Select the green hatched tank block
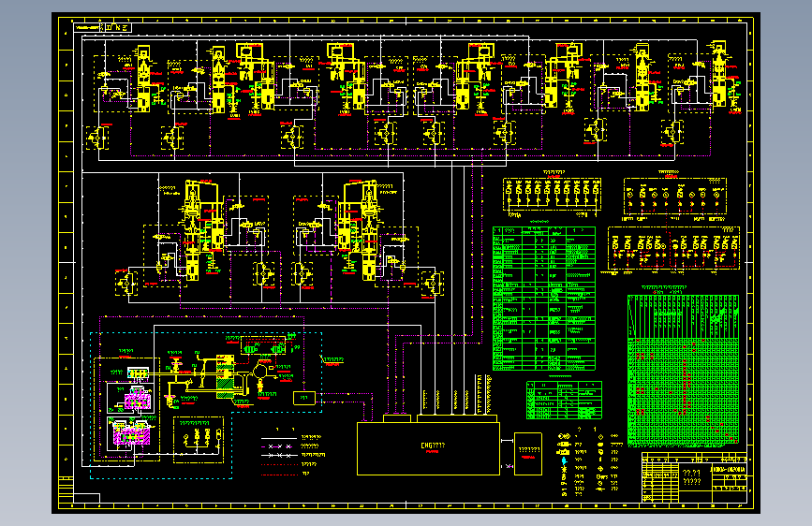The height and width of the screenshot is (526, 812). (x=226, y=377)
